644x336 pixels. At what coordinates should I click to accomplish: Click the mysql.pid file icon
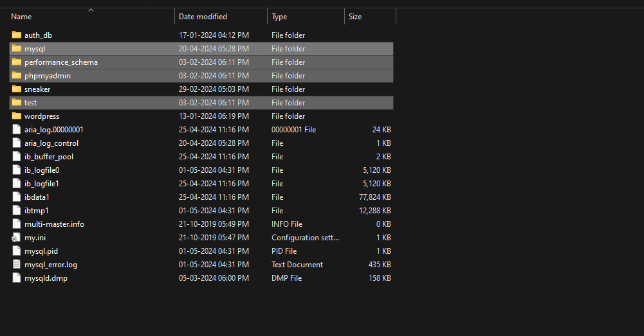[17, 251]
